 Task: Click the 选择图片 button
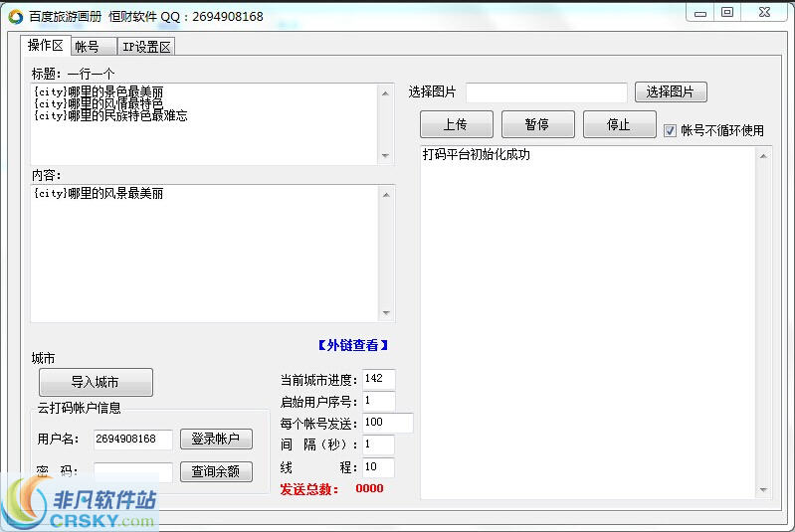(x=671, y=91)
